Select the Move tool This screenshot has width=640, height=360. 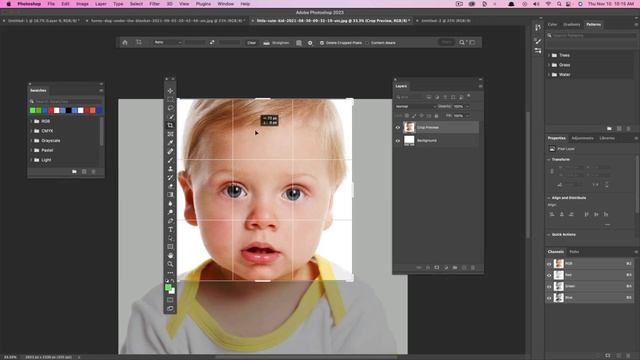170,91
